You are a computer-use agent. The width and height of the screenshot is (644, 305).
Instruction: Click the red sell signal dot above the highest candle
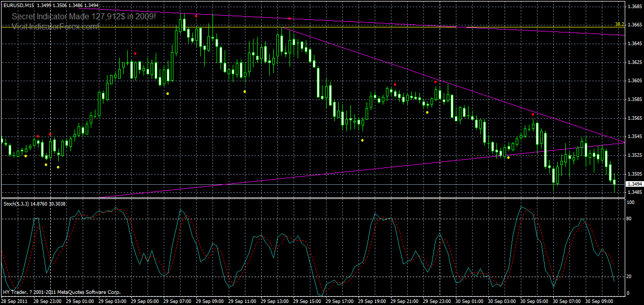(x=196, y=16)
